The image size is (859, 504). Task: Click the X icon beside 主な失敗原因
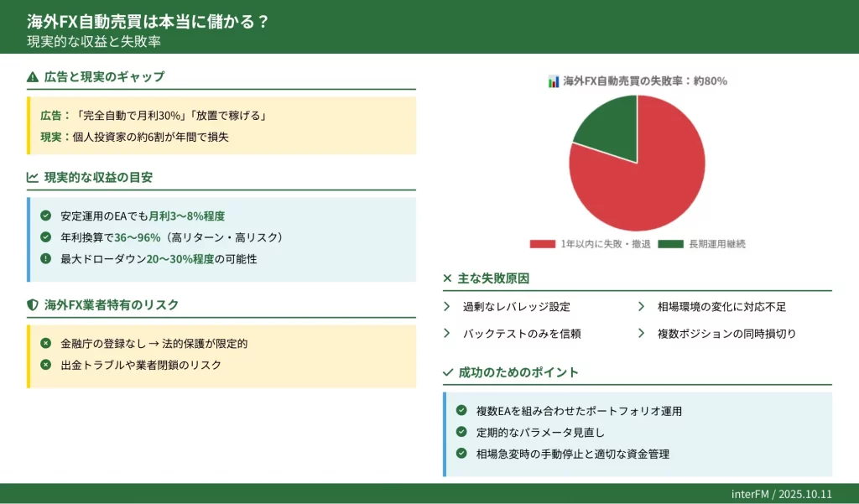coord(447,278)
